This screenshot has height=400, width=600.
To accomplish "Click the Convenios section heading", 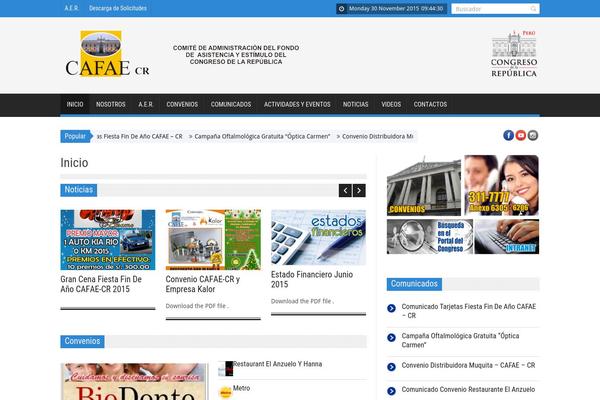I will [82, 341].
